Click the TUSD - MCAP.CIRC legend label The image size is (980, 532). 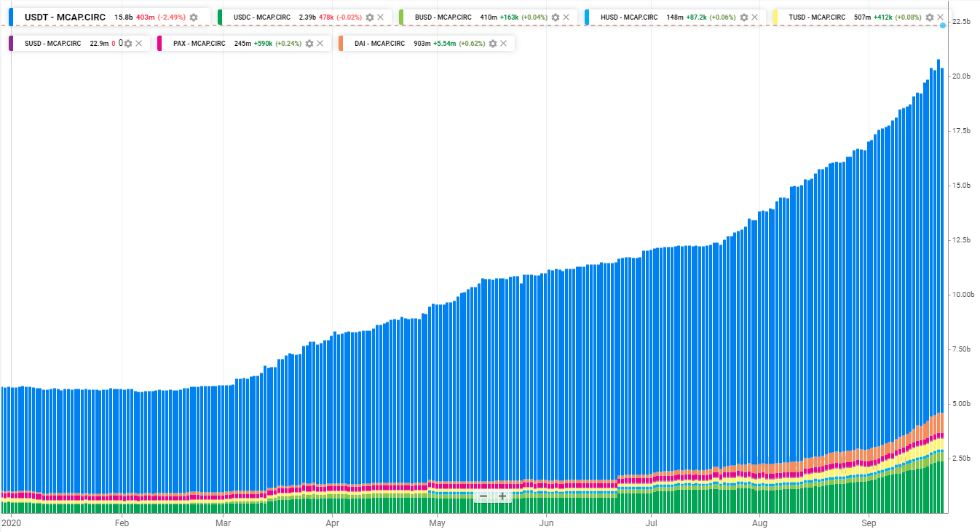(x=817, y=17)
